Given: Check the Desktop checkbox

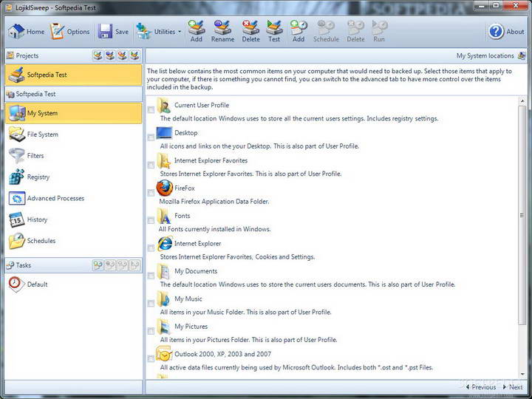Looking at the screenshot, I should [151, 137].
